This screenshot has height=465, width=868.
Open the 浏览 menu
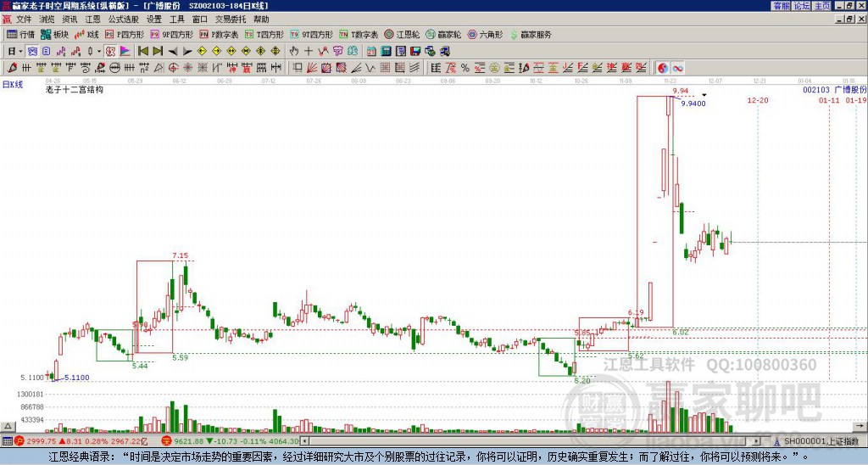47,20
